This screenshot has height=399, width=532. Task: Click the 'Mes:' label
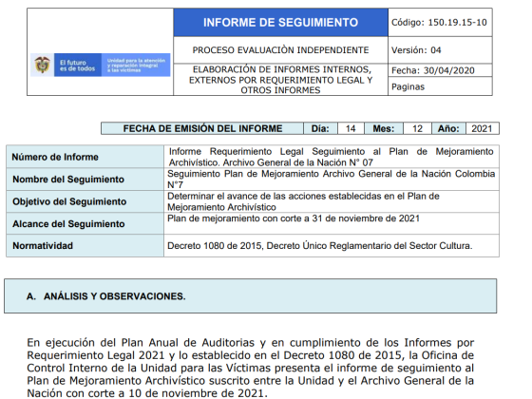pyautogui.click(x=384, y=128)
